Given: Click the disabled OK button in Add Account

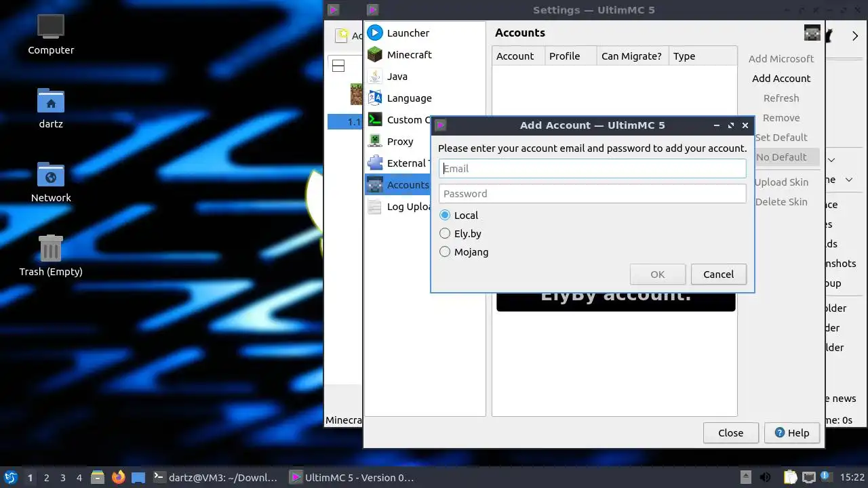Looking at the screenshot, I should (x=658, y=274).
